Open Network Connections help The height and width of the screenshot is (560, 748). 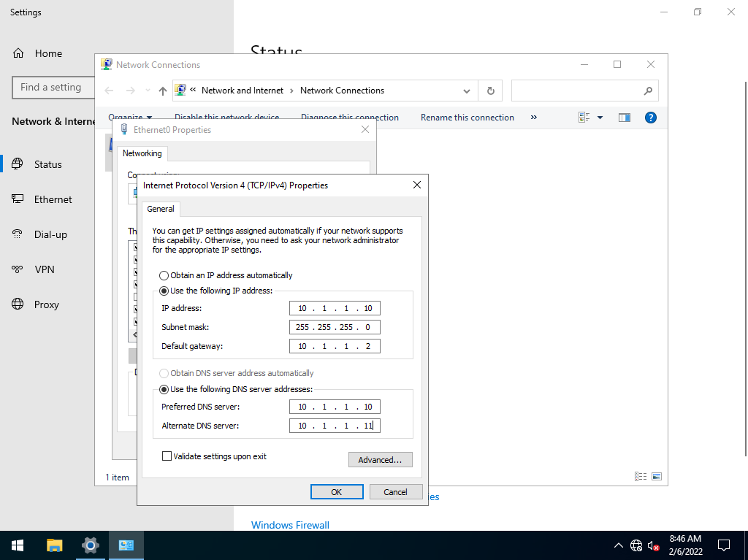click(x=651, y=118)
